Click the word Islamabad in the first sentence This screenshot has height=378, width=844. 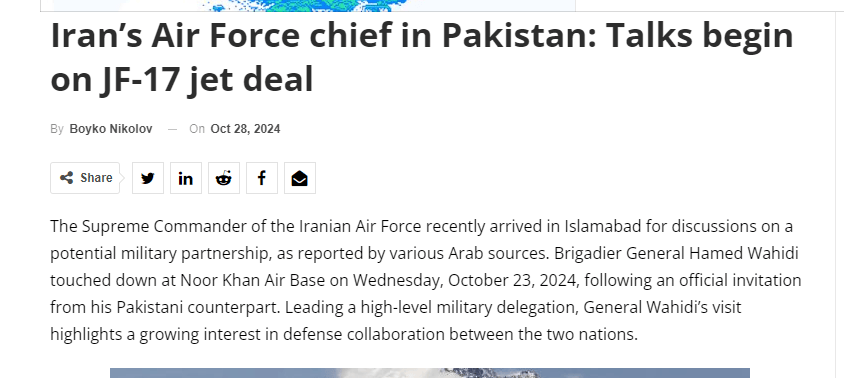(x=603, y=226)
